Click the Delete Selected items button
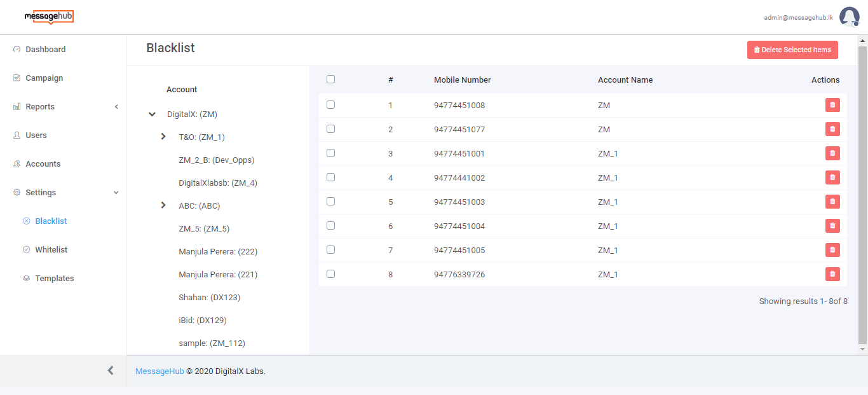 [792, 50]
